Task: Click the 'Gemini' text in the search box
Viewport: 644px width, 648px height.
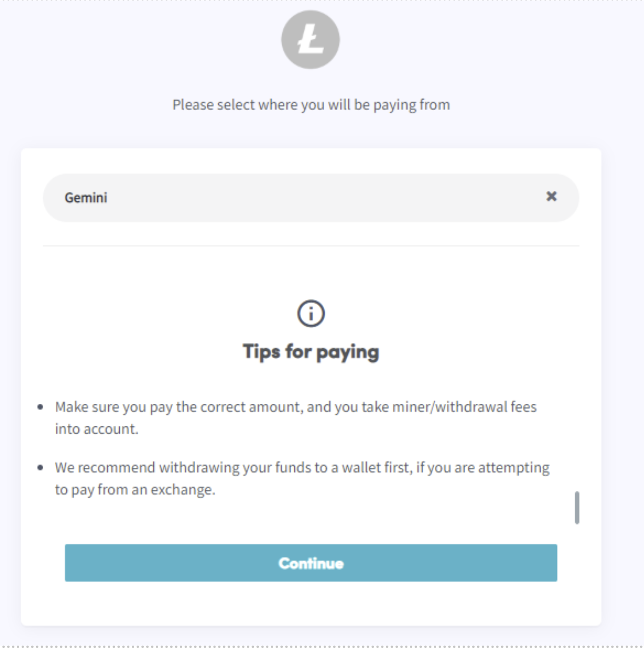Action: tap(86, 198)
